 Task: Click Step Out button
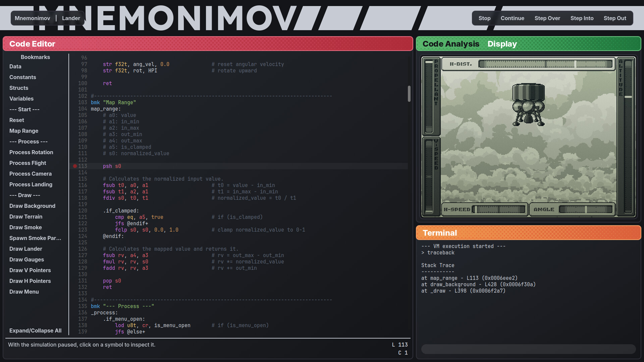614,18
